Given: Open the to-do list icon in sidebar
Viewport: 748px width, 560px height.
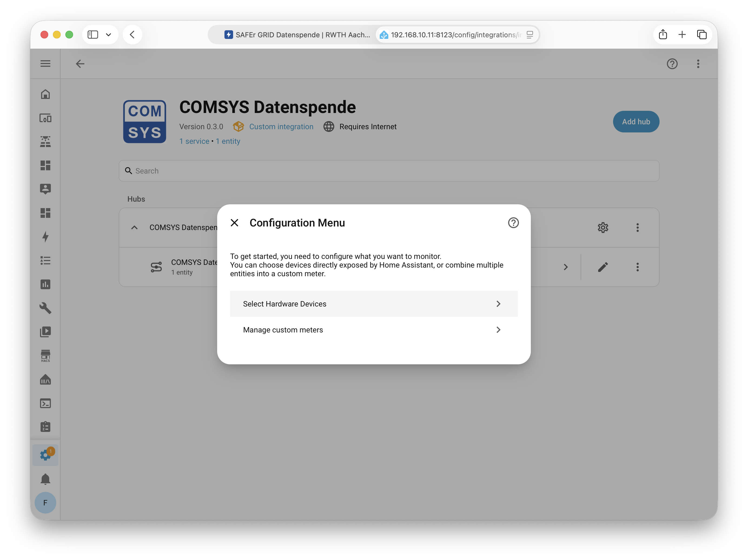Looking at the screenshot, I should [45, 260].
